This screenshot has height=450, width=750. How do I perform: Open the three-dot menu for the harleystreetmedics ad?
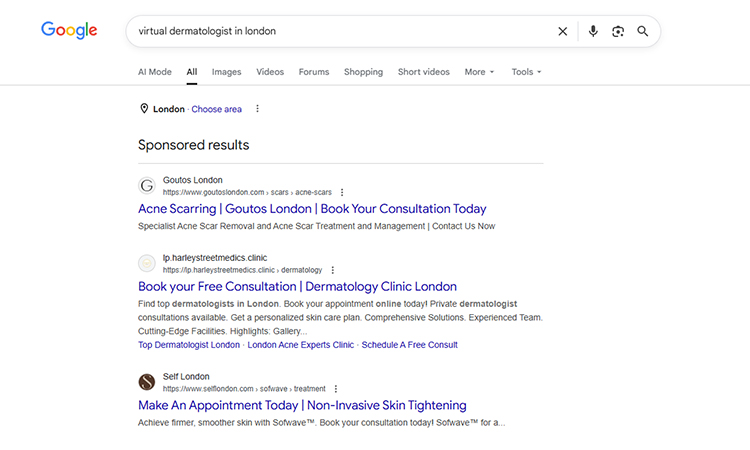click(x=332, y=270)
